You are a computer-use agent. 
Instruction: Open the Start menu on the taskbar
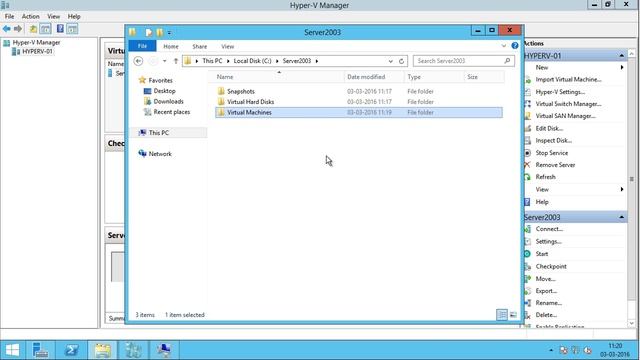tap(12, 350)
